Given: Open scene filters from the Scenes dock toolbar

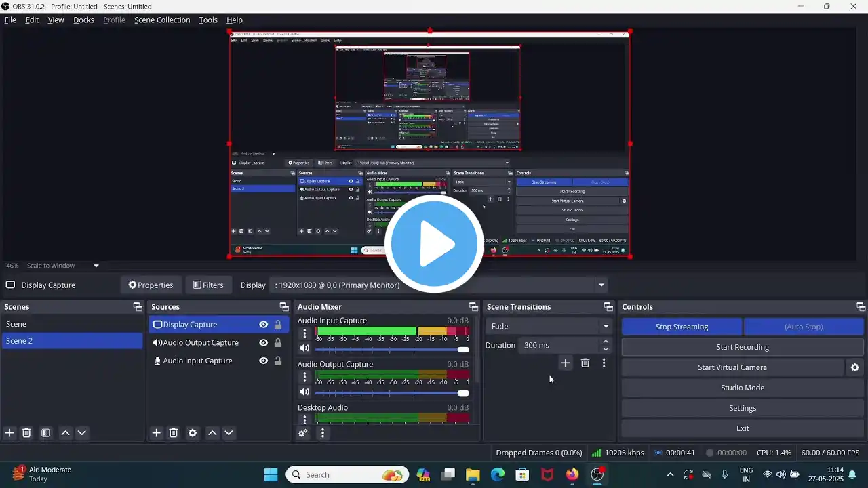Looking at the screenshot, I should [45, 433].
